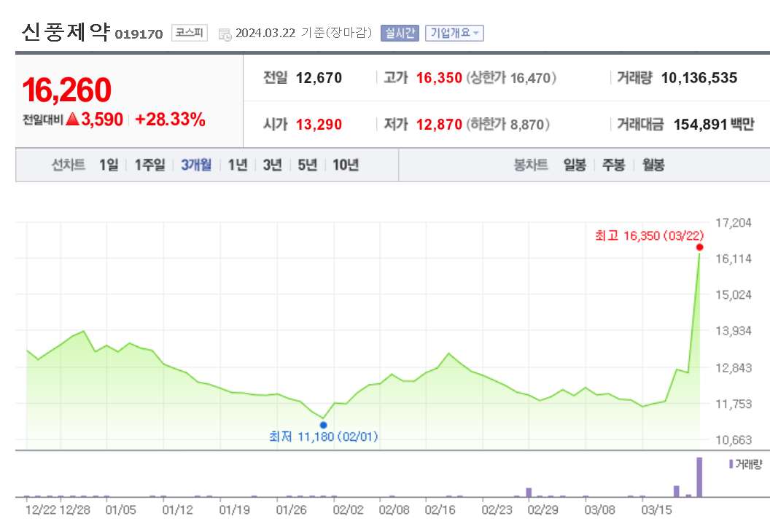This screenshot has height=532, width=770.
Task: Select the 10년 line chart tab
Action: click(345, 165)
